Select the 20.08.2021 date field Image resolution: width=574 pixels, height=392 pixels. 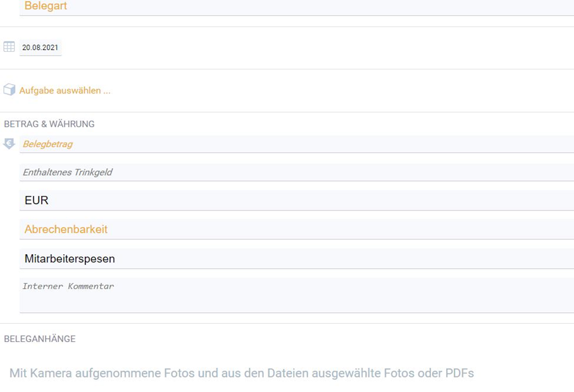(x=41, y=47)
